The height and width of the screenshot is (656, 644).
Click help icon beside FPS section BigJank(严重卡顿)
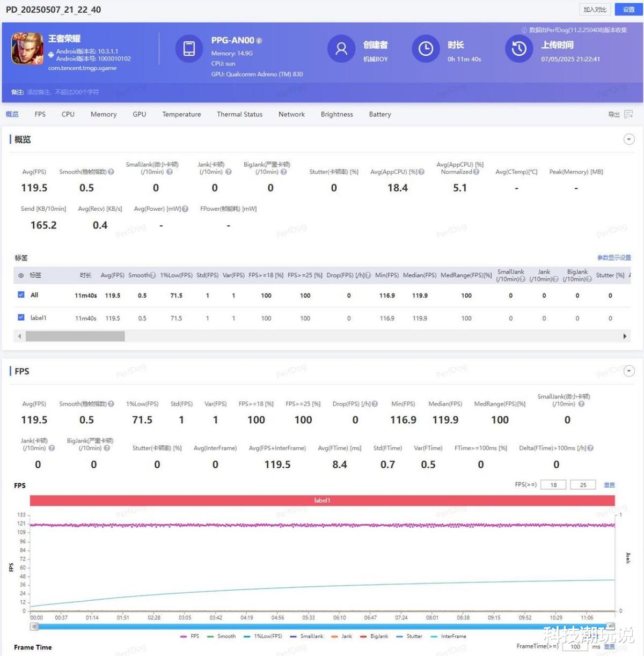(107, 448)
